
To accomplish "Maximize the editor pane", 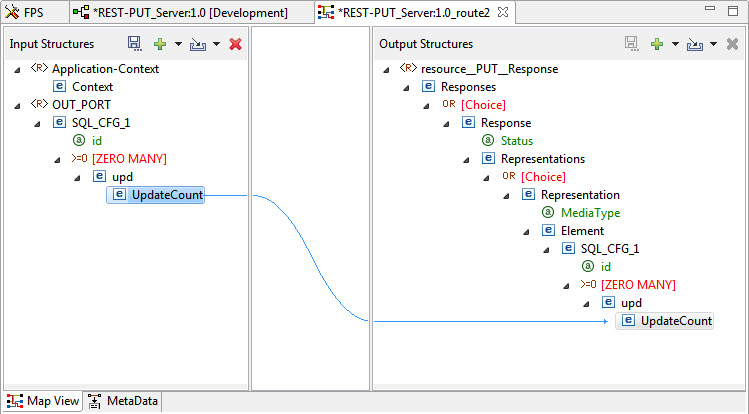I will [x=733, y=11].
